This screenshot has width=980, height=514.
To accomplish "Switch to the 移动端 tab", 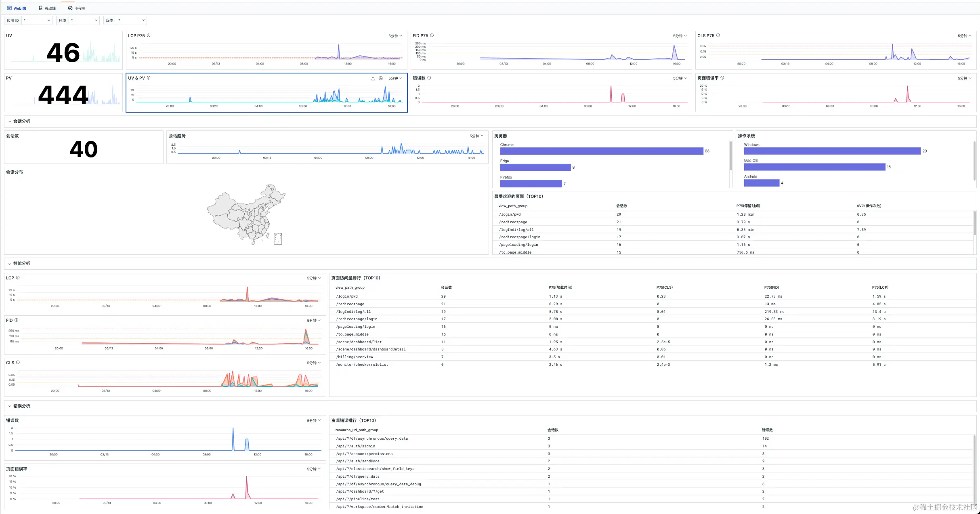I will point(47,8).
